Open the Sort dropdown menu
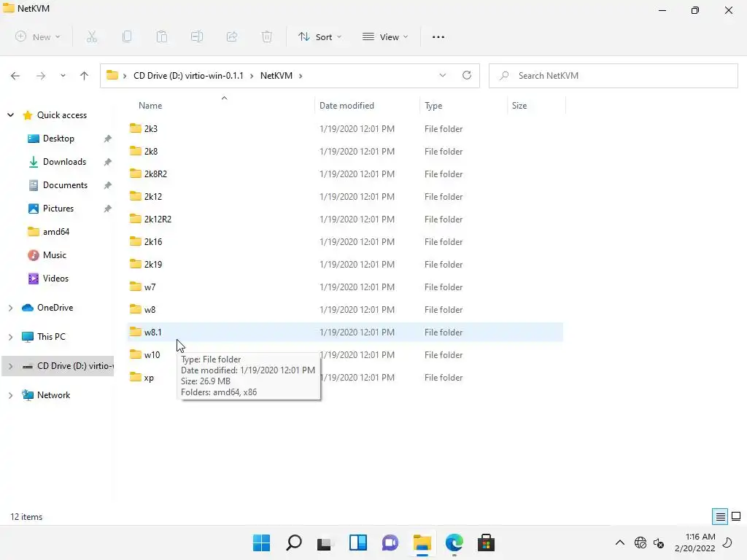Image resolution: width=747 pixels, height=560 pixels. pos(320,36)
